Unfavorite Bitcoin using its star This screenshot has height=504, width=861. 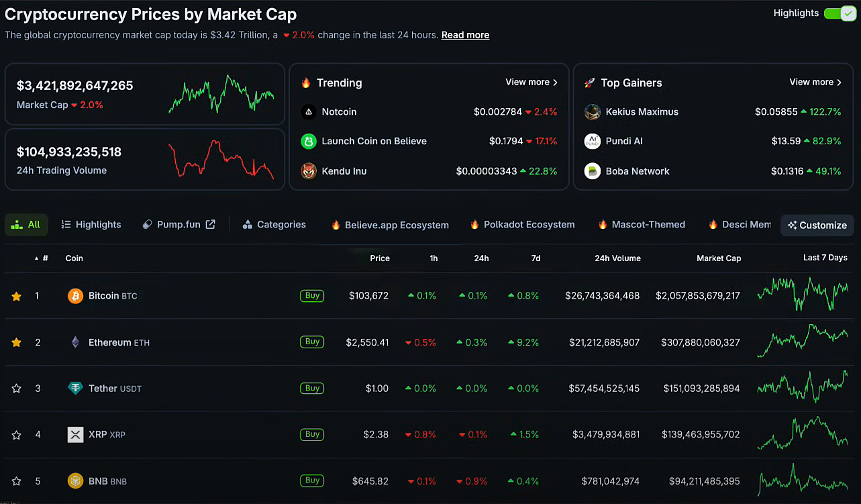[17, 296]
